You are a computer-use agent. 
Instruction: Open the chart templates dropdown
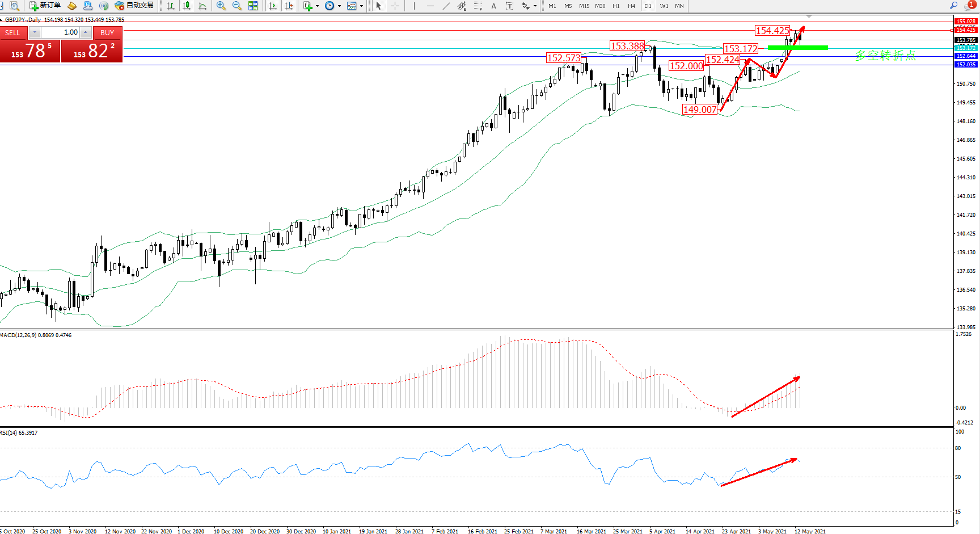pos(361,6)
